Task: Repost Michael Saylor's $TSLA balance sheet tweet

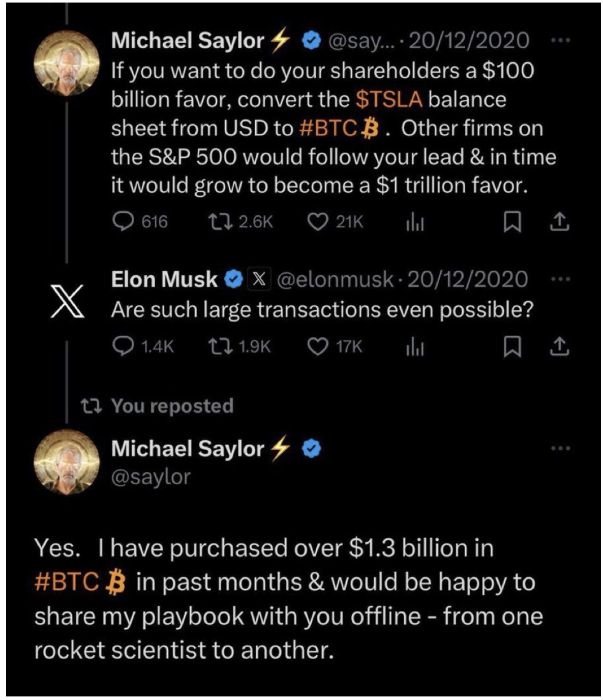Action: point(221,222)
